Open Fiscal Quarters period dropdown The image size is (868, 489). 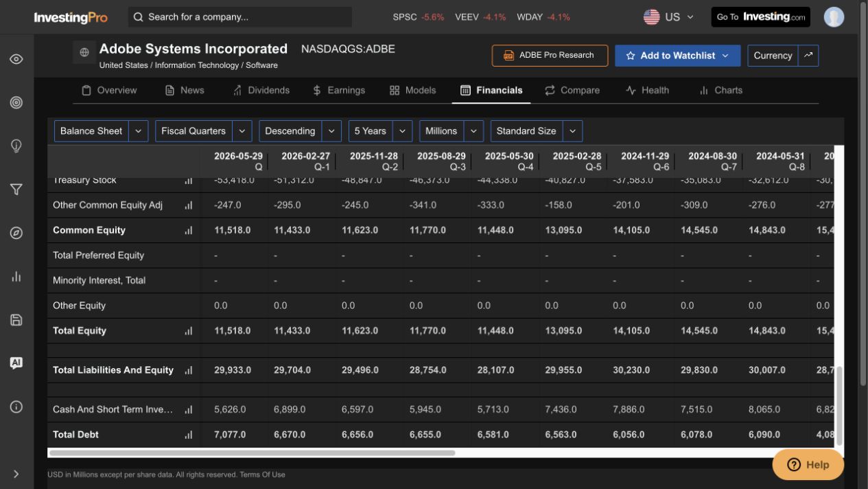(203, 131)
